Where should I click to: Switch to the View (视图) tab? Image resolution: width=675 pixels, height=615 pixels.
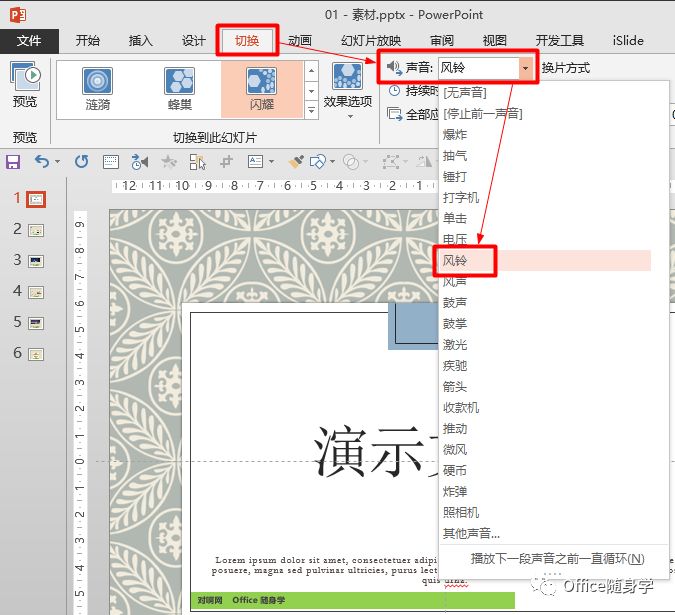click(495, 41)
